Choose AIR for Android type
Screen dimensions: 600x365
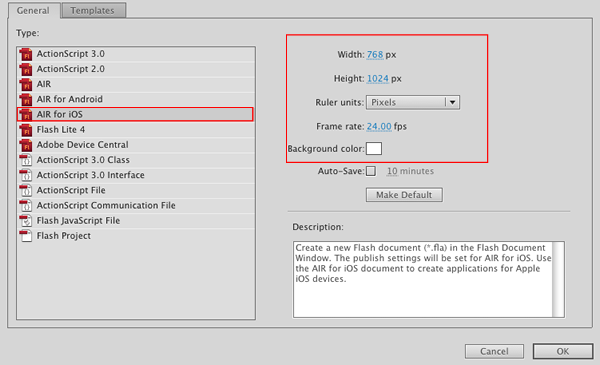tap(136, 99)
